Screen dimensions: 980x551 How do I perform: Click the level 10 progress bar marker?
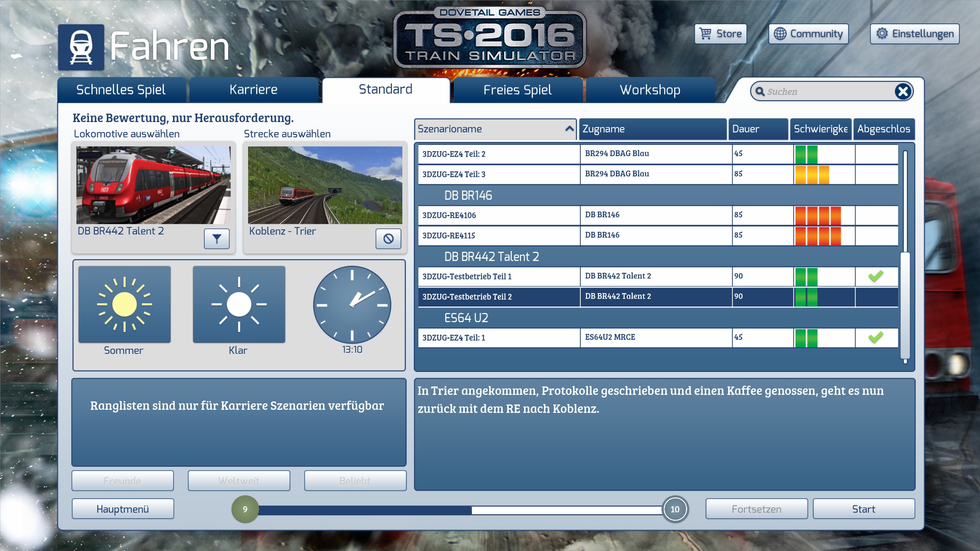[x=675, y=509]
